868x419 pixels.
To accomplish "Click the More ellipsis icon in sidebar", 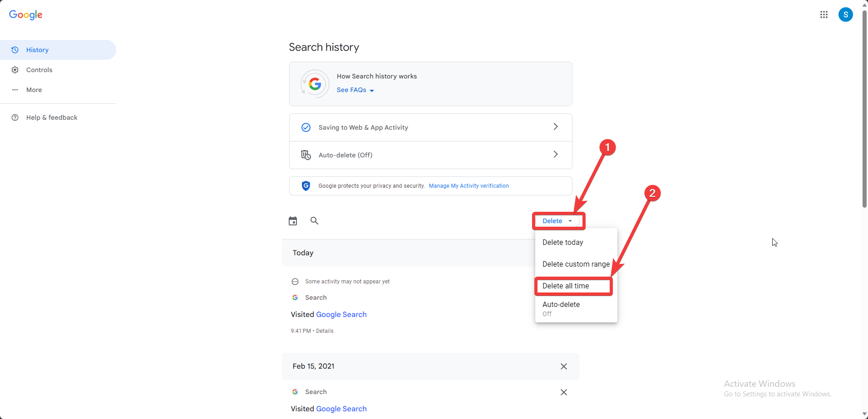I will pyautogui.click(x=15, y=90).
